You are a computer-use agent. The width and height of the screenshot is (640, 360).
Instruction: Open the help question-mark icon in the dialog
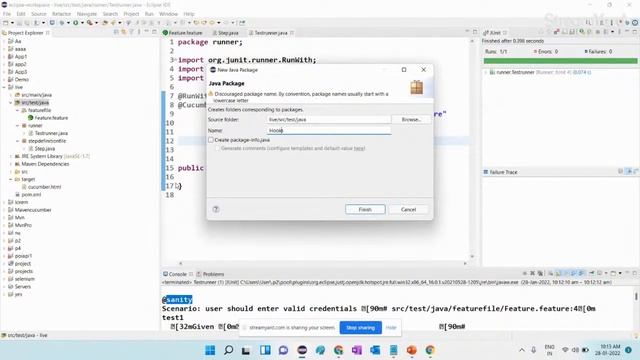(216, 209)
